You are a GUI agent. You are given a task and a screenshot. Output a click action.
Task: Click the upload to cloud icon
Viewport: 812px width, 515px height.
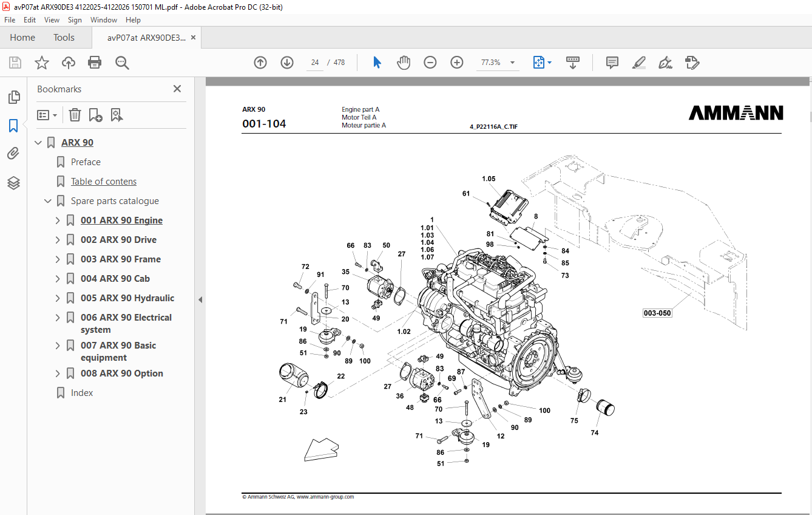pos(69,63)
